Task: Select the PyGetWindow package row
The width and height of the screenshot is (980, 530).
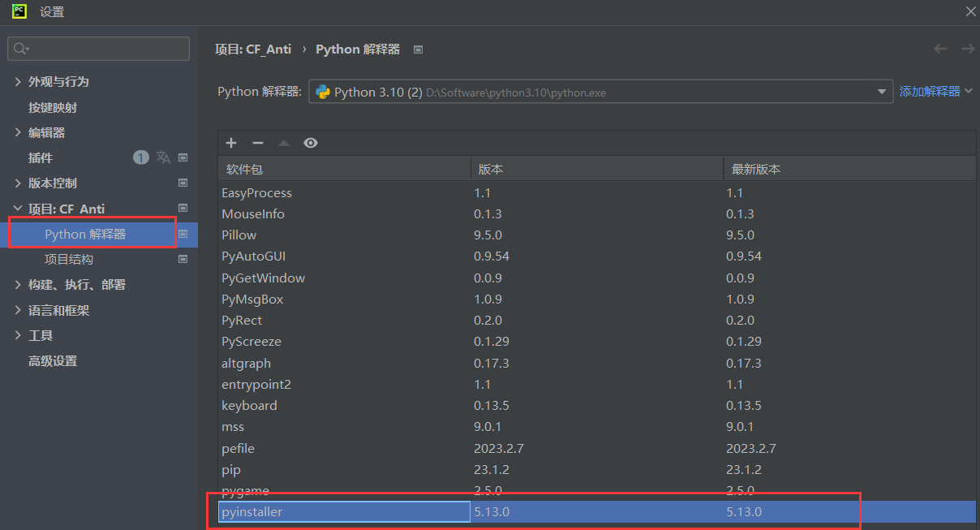Action: 597,278
